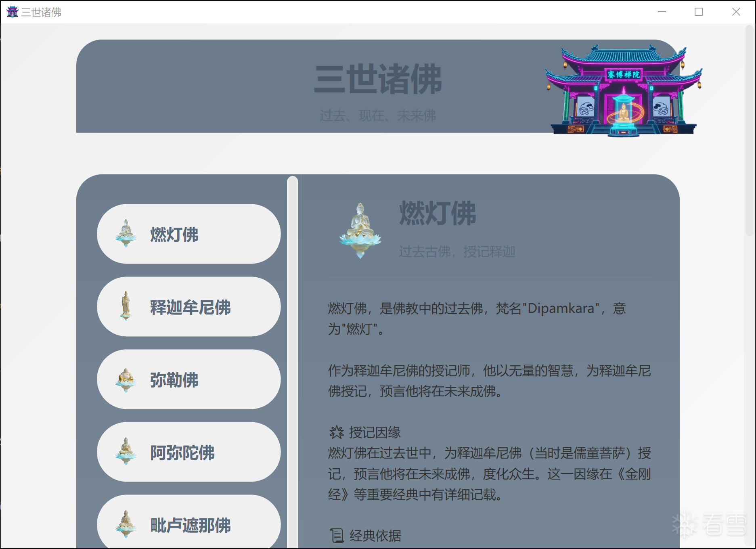Screen dimensions: 756x549
Task: Show details via 毗卢遮那佛 label
Action: coord(190,525)
